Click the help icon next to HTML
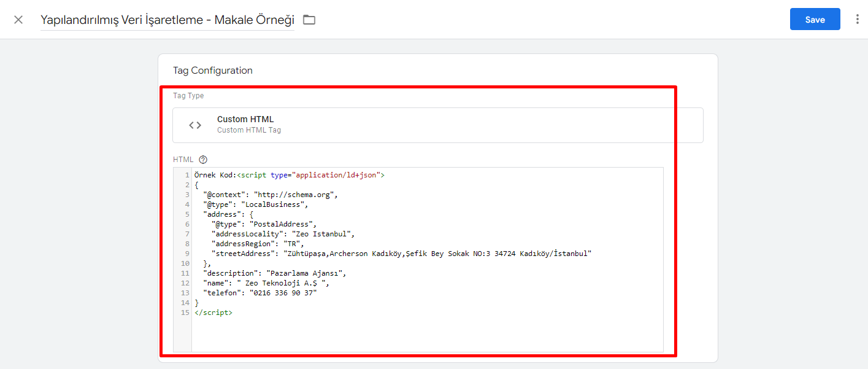Viewport: 868px width, 369px height. [203, 160]
